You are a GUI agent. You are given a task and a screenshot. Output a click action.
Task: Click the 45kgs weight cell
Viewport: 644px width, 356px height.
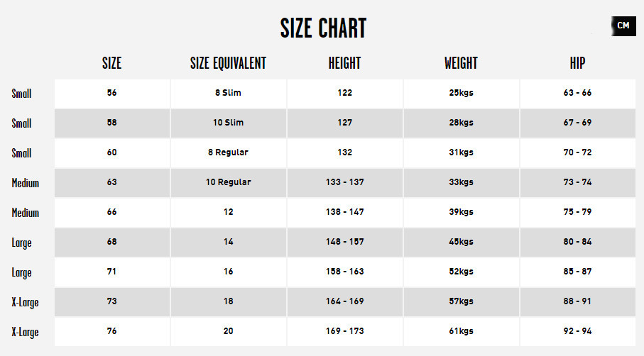click(461, 242)
